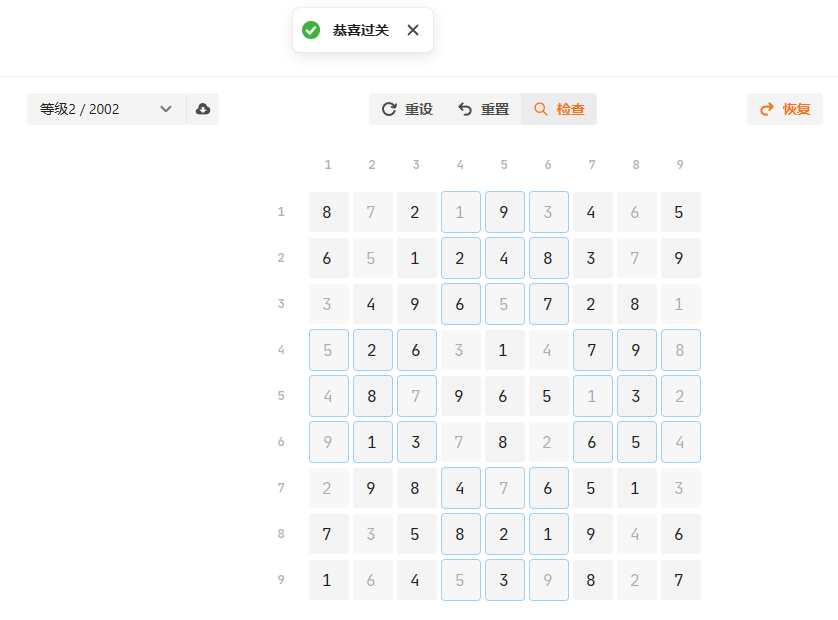Click the cloud download icon
This screenshot has width=838, height=620.
click(203, 109)
